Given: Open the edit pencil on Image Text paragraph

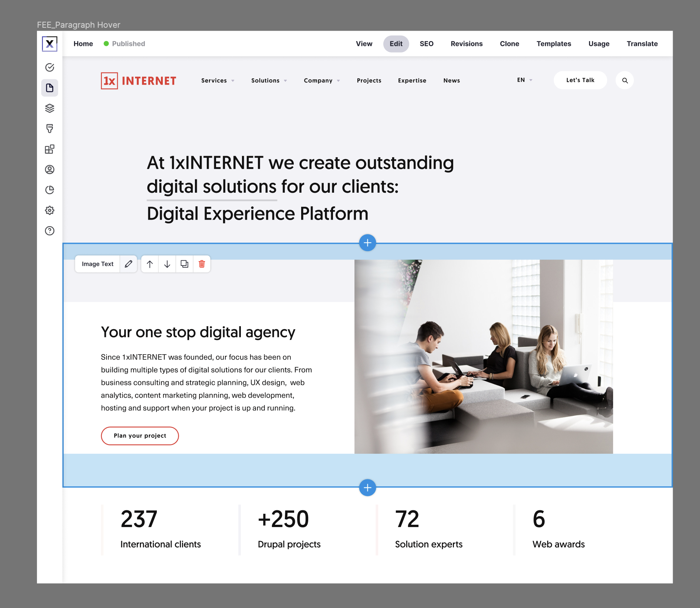Looking at the screenshot, I should [x=128, y=264].
